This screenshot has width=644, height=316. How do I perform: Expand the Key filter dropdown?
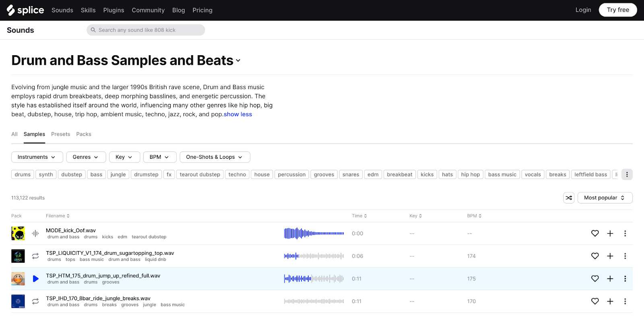click(124, 157)
